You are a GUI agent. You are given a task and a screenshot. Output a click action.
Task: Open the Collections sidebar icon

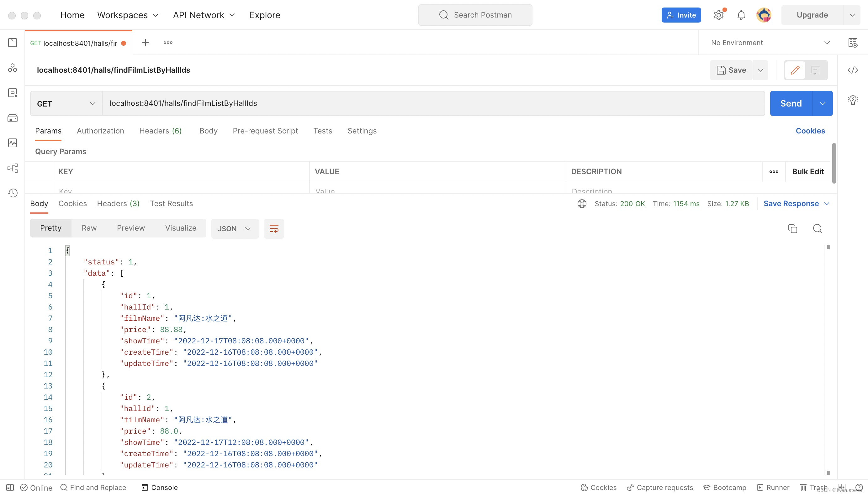pos(13,43)
